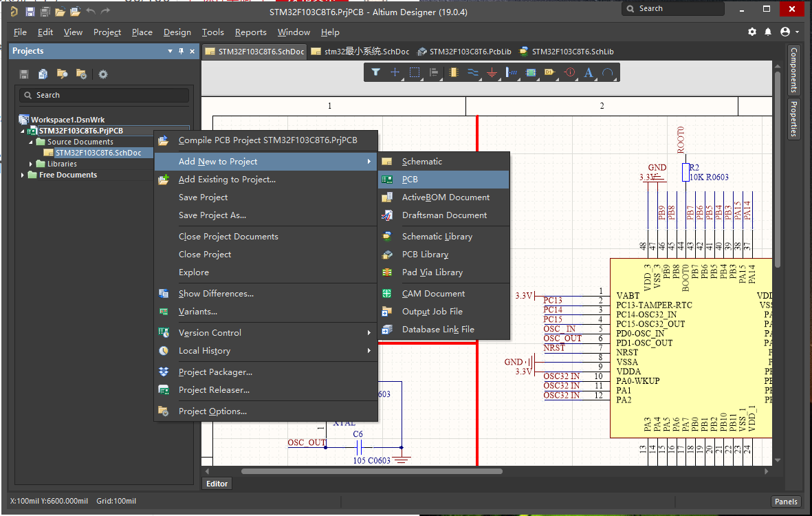The height and width of the screenshot is (516, 812).
Task: Select the Place Part component icon
Action: click(453, 72)
